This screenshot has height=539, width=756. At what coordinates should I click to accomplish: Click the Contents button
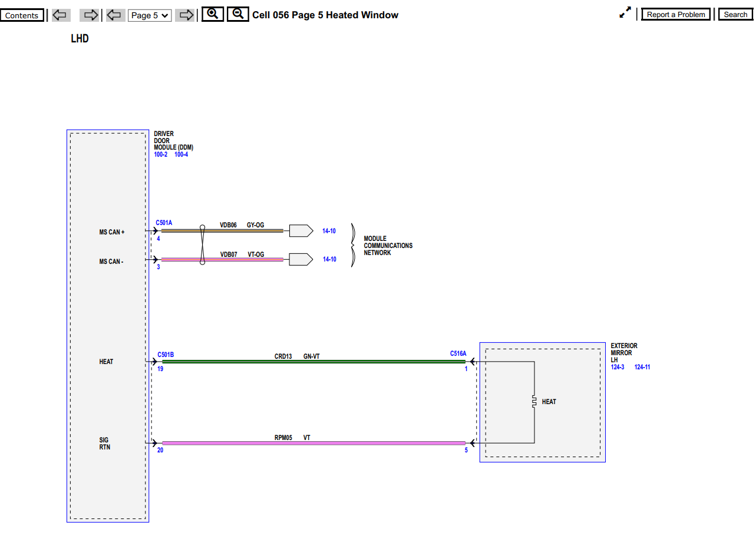[22, 15]
